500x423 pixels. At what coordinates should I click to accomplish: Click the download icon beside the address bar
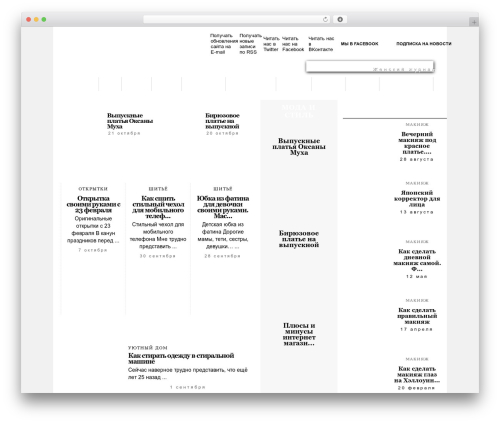340,20
